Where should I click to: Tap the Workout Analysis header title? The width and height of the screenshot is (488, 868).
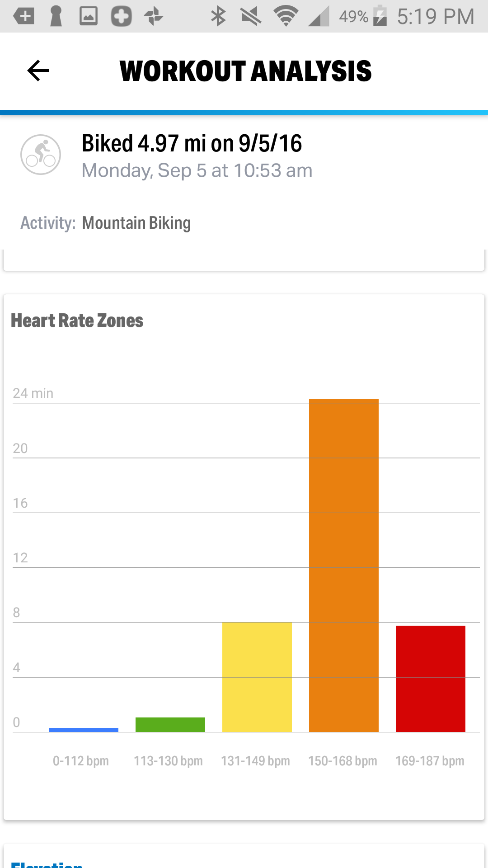pyautogui.click(x=245, y=71)
